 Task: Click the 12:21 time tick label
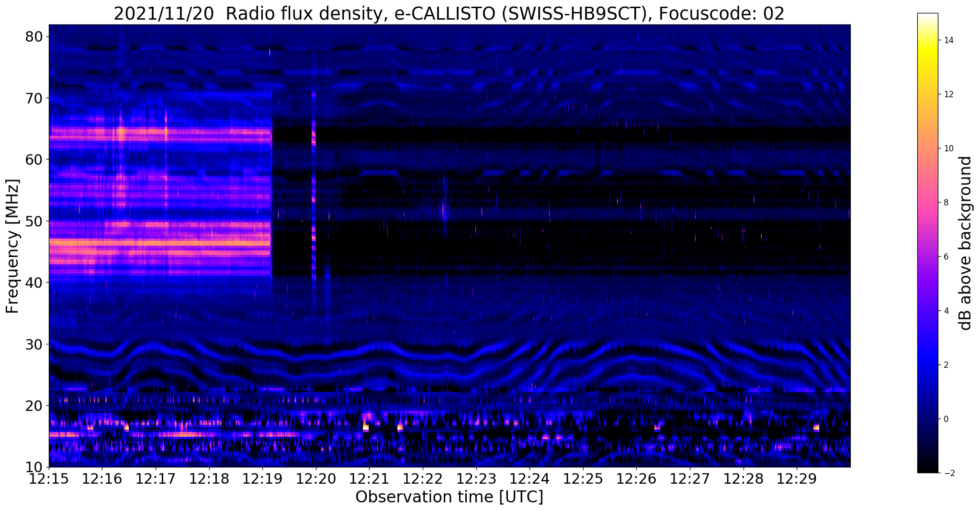click(369, 478)
